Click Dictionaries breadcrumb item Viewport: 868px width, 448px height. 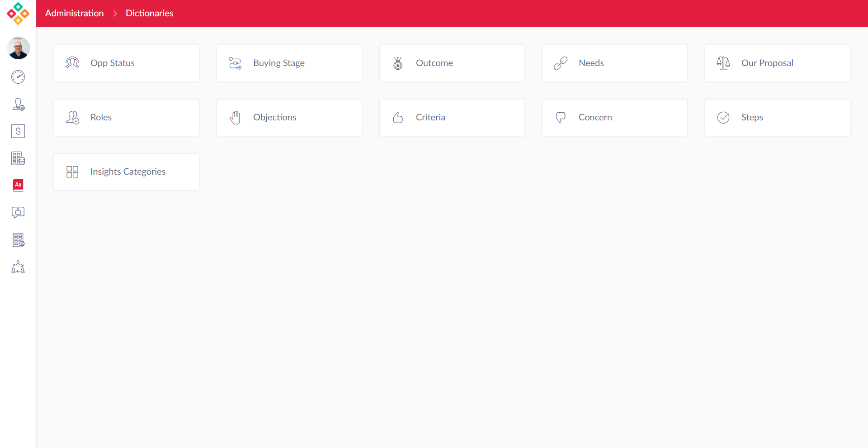point(149,14)
